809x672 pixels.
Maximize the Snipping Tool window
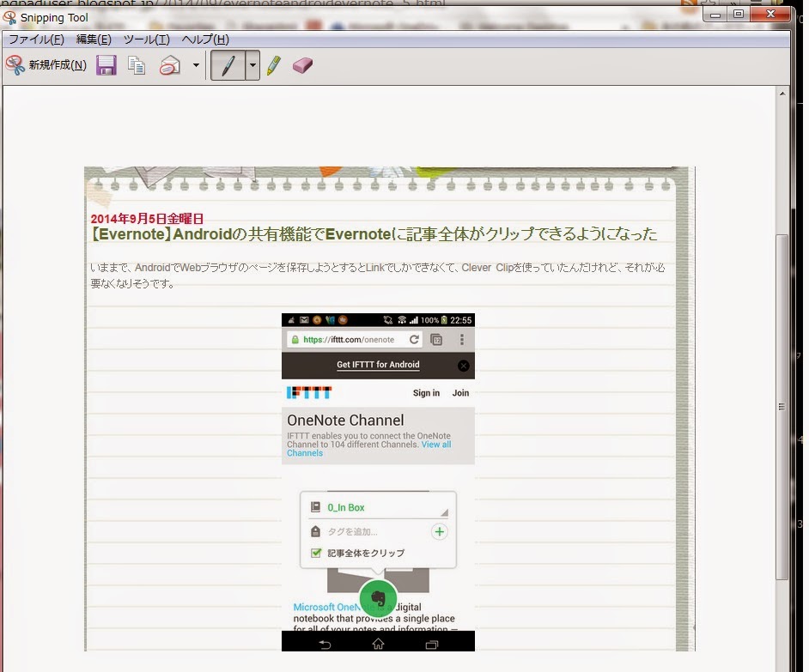point(739,15)
